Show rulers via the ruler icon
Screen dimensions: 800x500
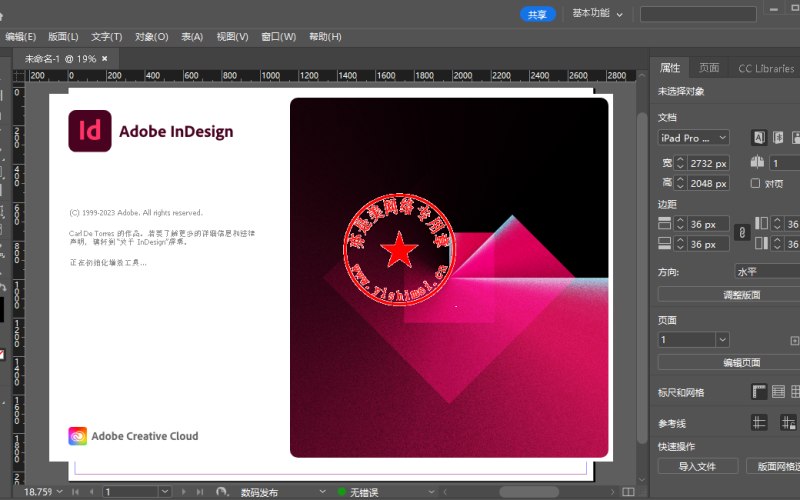click(759, 392)
